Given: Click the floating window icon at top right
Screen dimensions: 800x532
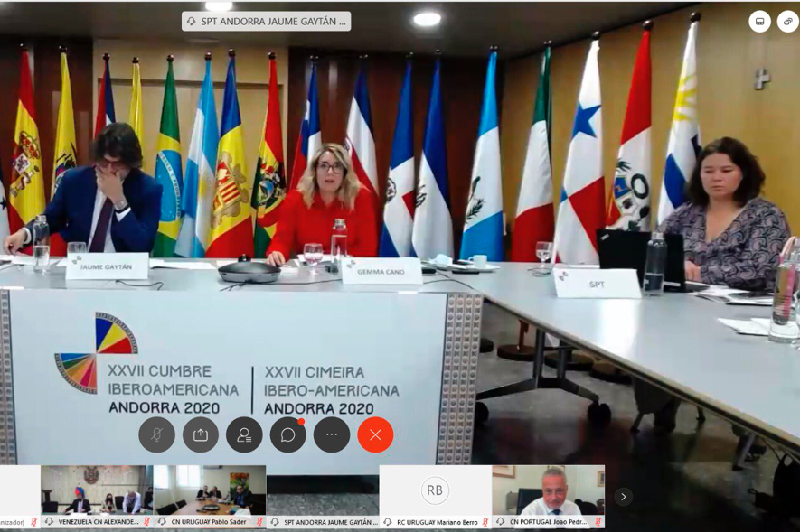Looking at the screenshot, I should pos(787,22).
